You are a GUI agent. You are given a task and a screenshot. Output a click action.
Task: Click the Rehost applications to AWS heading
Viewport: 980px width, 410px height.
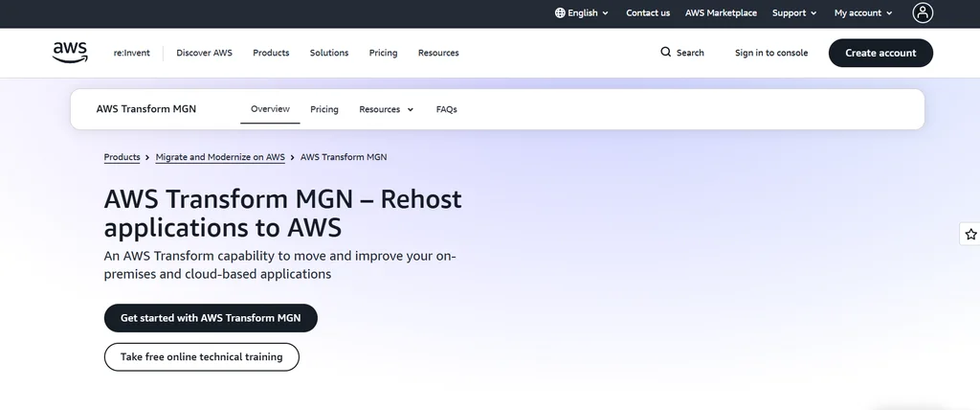[x=282, y=214]
